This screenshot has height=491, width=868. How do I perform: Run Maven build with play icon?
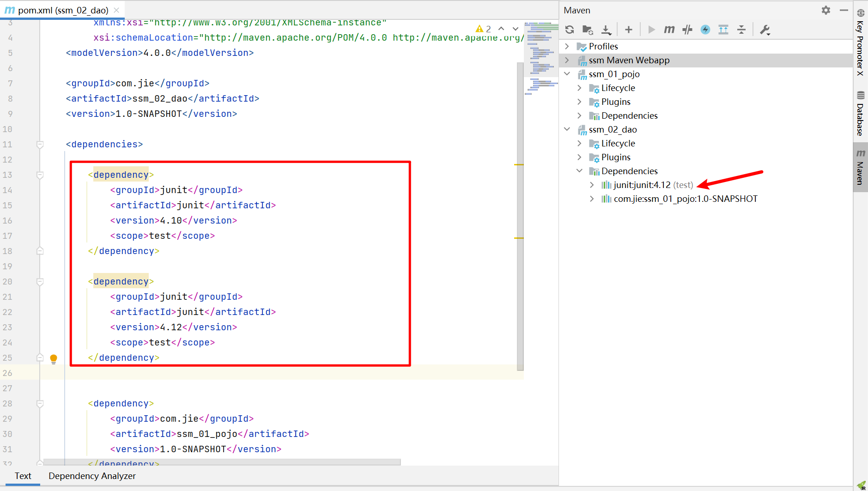651,30
